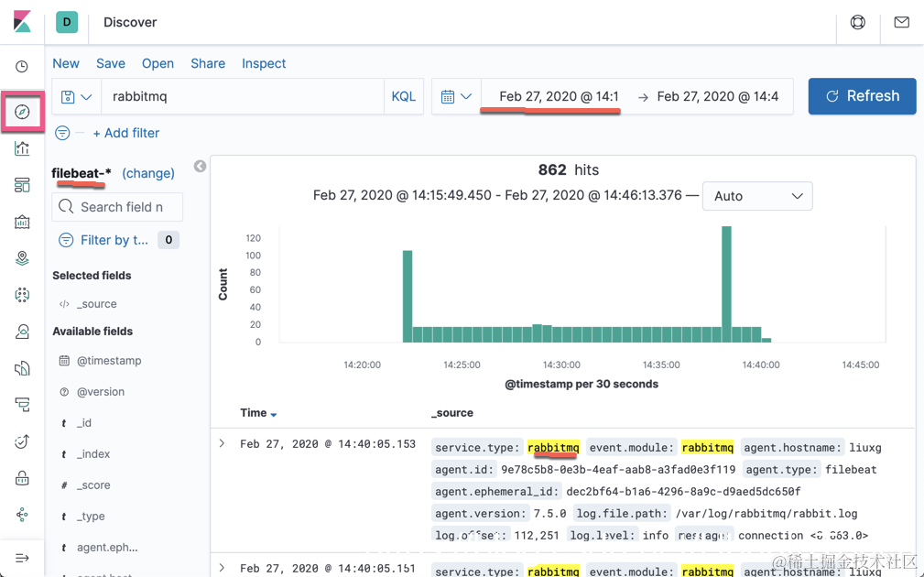Image resolution: width=924 pixels, height=577 pixels.
Task: Open the Auto interval dropdown
Action: pos(757,196)
